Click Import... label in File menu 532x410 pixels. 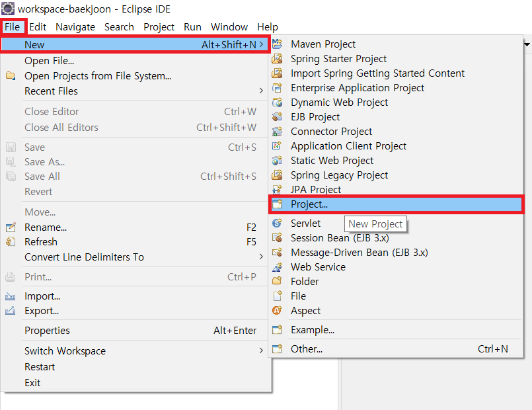[42, 296]
